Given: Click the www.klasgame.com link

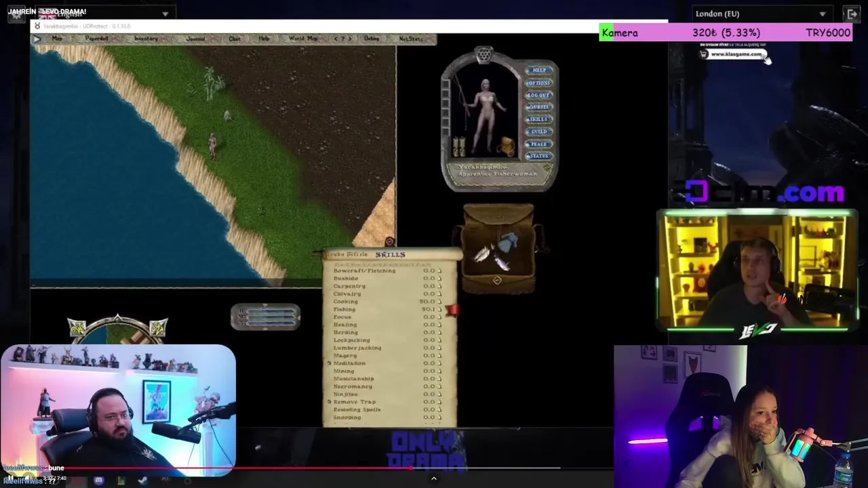Looking at the screenshot, I should click(x=736, y=54).
